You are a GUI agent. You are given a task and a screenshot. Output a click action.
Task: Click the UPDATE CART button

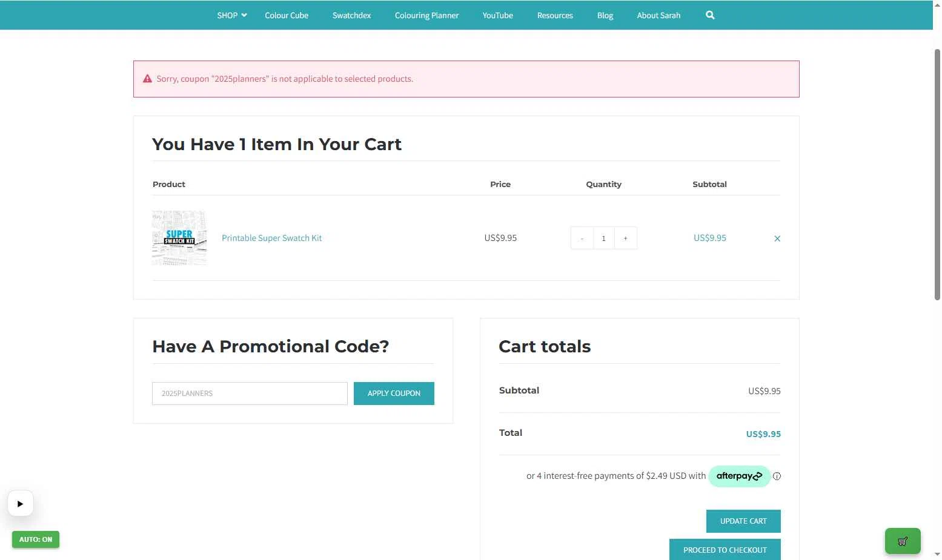click(743, 521)
